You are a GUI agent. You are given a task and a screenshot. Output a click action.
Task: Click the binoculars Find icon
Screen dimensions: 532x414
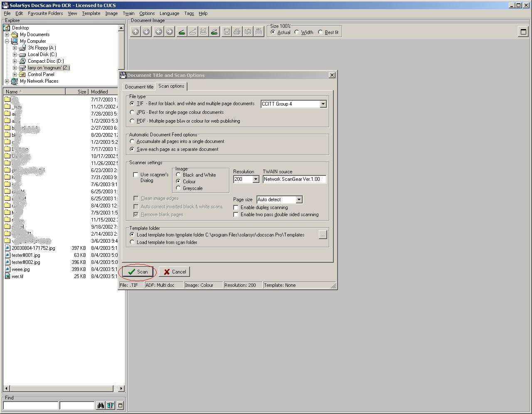pos(101,405)
